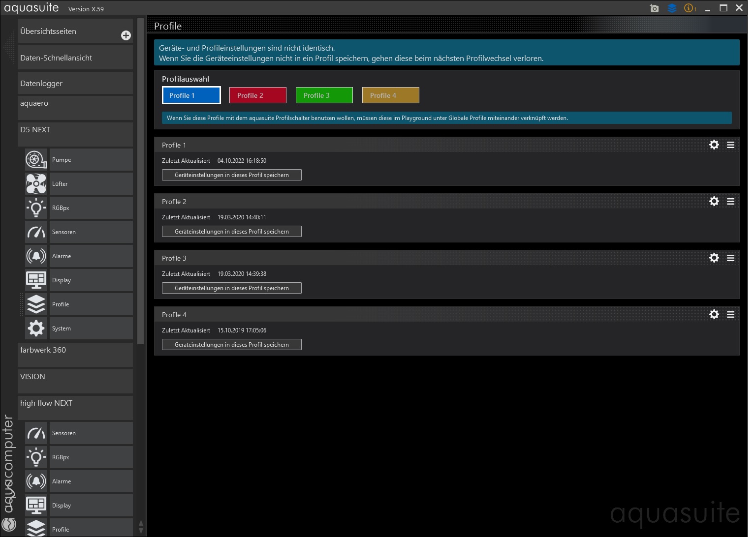
Task: Open D5 NEXT Lüfter fan icon
Action: pos(36,184)
